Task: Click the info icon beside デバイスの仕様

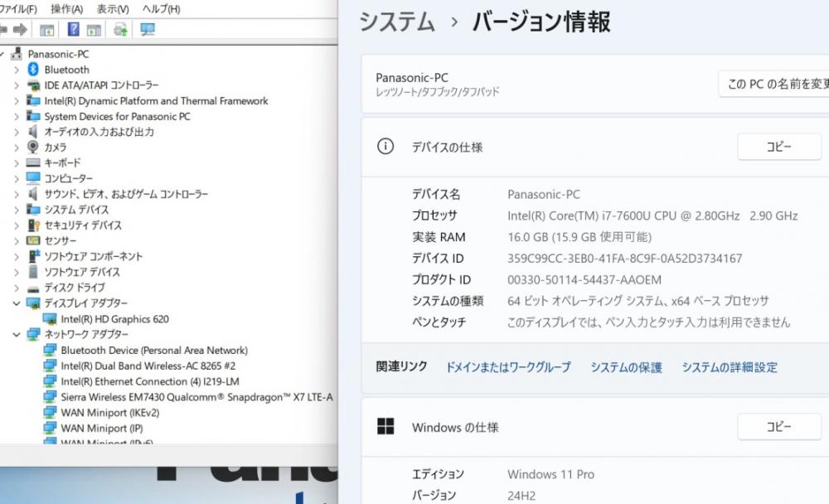Action: [x=385, y=147]
